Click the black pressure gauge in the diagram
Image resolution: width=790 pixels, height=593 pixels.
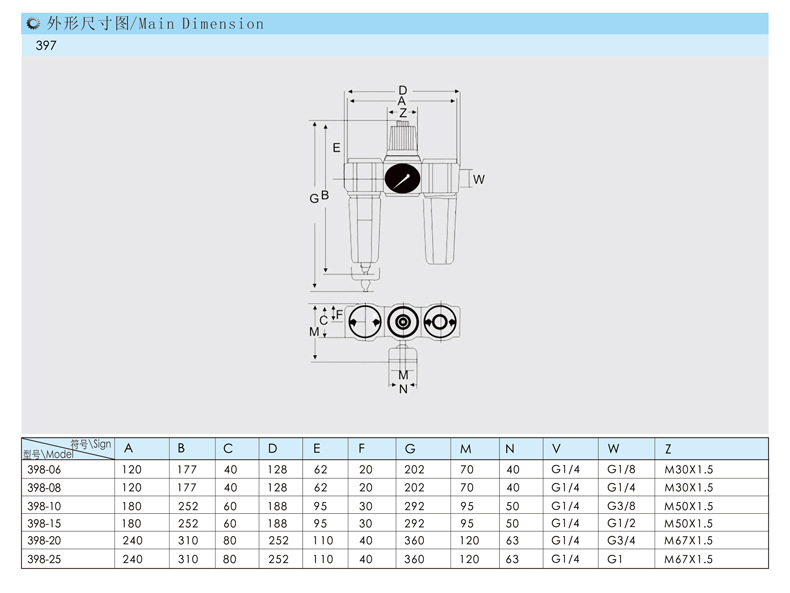pyautogui.click(x=402, y=179)
